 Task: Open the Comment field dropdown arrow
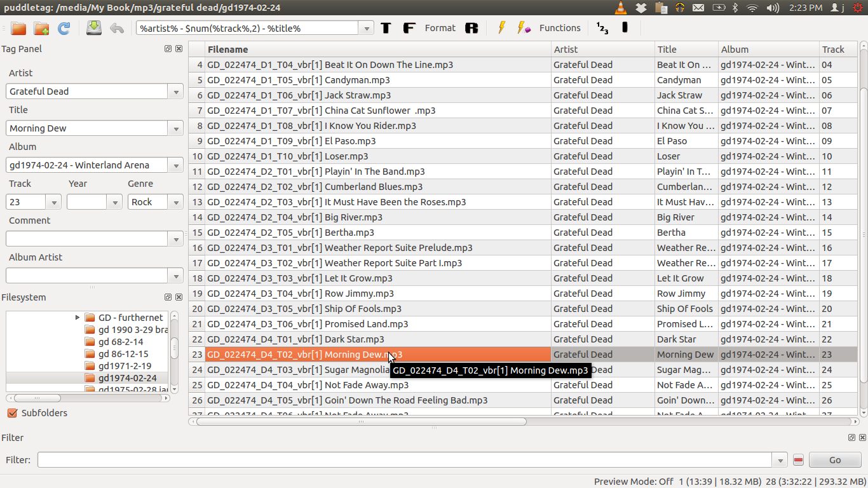(x=176, y=239)
